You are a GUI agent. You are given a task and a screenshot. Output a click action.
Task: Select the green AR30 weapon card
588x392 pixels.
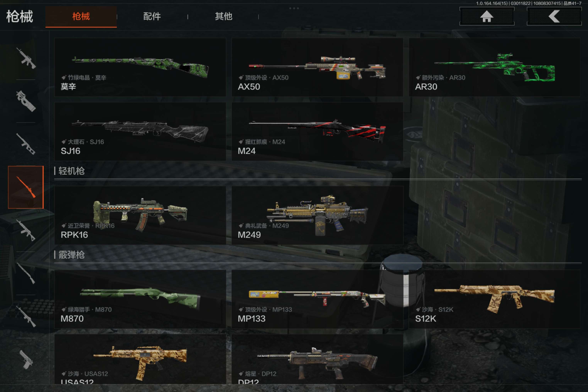click(x=494, y=67)
